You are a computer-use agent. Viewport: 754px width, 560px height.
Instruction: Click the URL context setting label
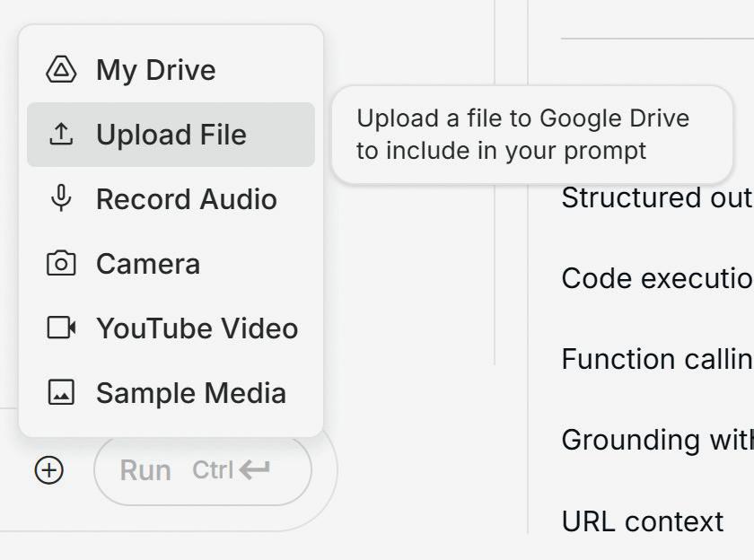[x=643, y=521]
